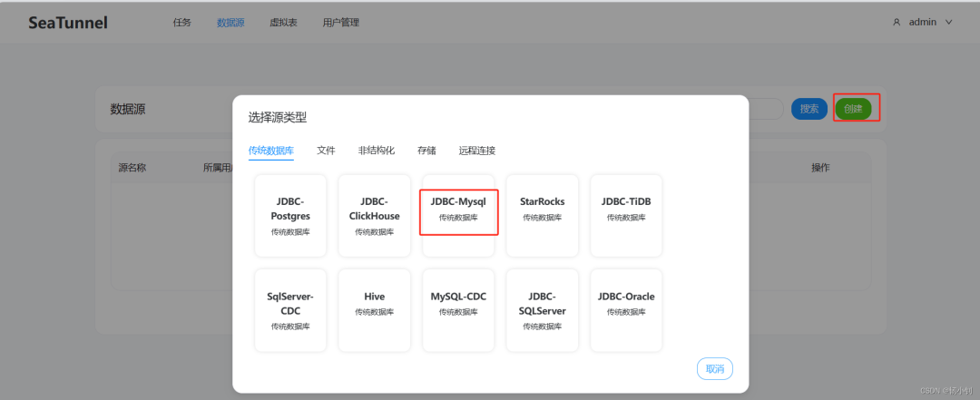
Task: Select the JDBC-Postgres source card
Action: 290,216
